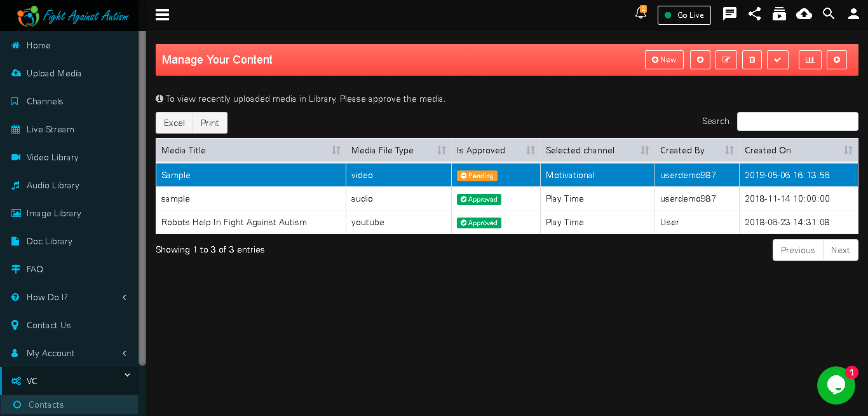Click Approved badge in Robots Help row
This screenshot has height=416, width=868.
click(479, 223)
